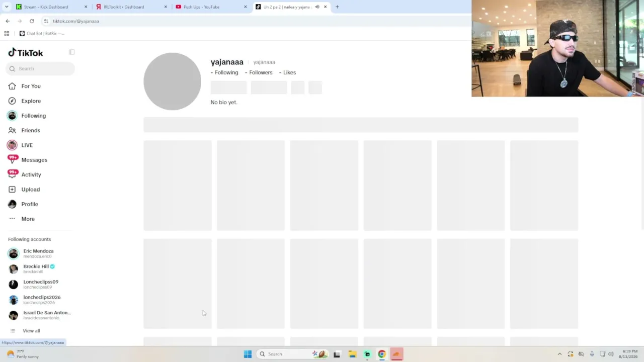This screenshot has height=362, width=644.
Task: Open the Explore compass icon
Action: 12,101
